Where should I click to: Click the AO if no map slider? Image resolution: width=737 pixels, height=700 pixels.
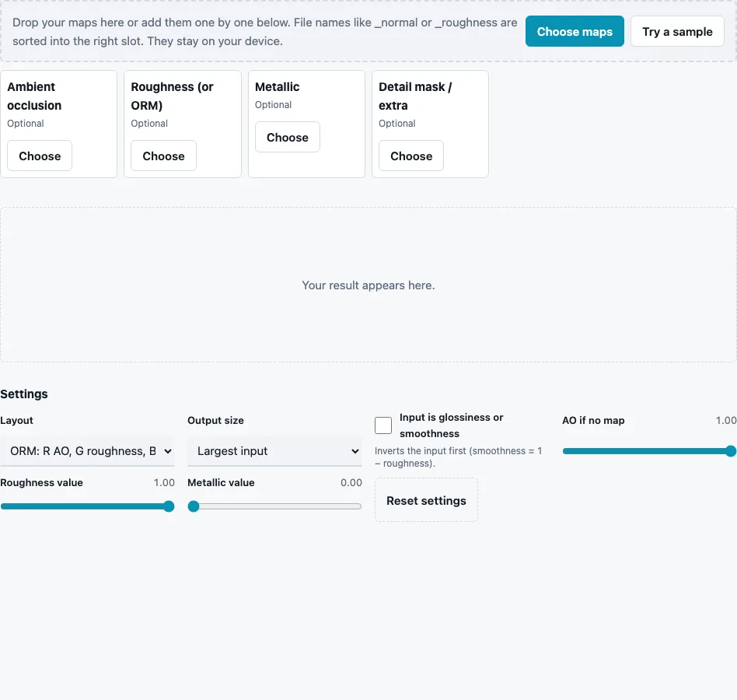click(649, 451)
